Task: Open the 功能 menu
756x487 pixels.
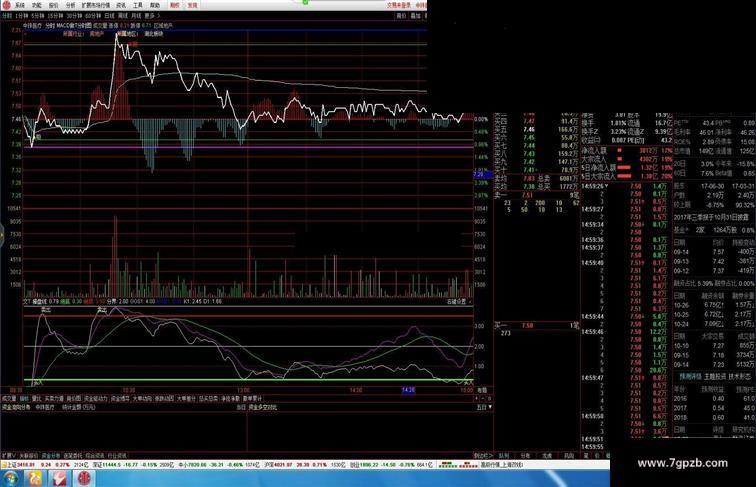Action: (37, 5)
